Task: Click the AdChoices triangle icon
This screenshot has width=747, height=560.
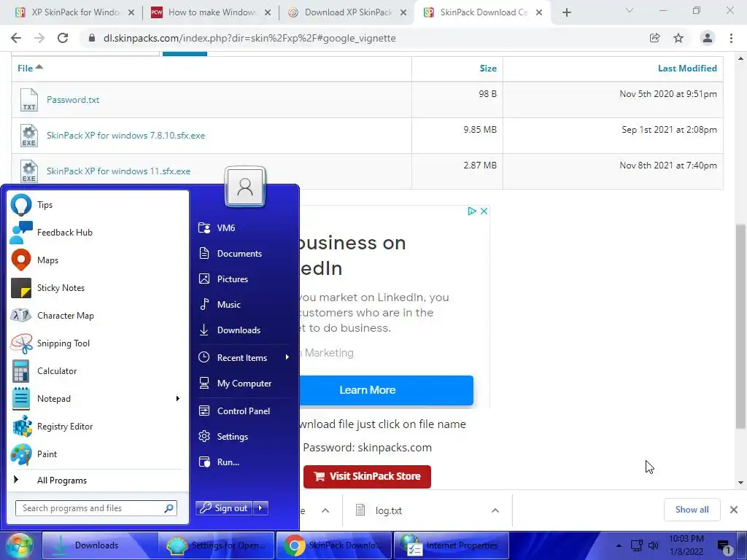Action: [472, 211]
